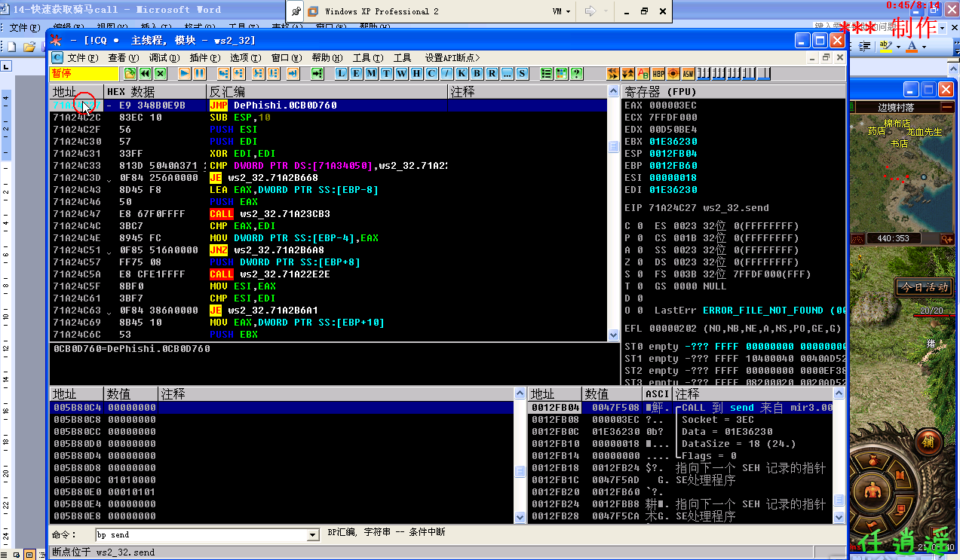Click the EIP 71A24C27 register line
The width and height of the screenshot is (960, 560).
[x=697, y=208]
